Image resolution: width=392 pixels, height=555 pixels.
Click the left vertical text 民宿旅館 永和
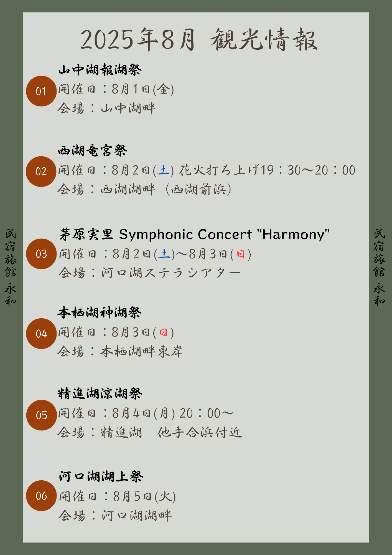click(11, 267)
